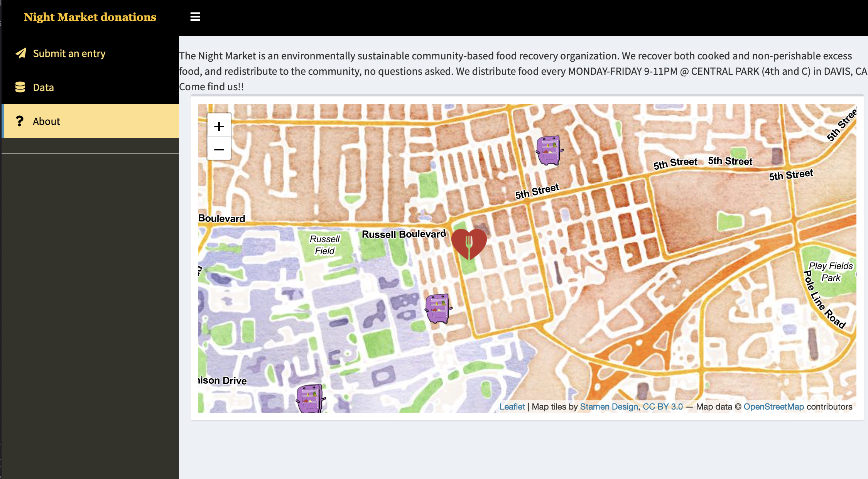Click the purple fridge marker below Russell Boulevard

(438, 308)
